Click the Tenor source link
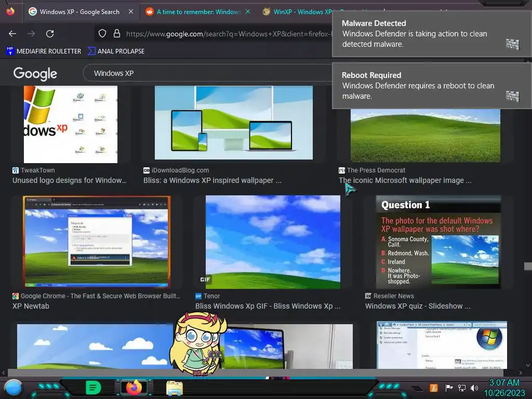Screen dimensions: 532x399 208,296
